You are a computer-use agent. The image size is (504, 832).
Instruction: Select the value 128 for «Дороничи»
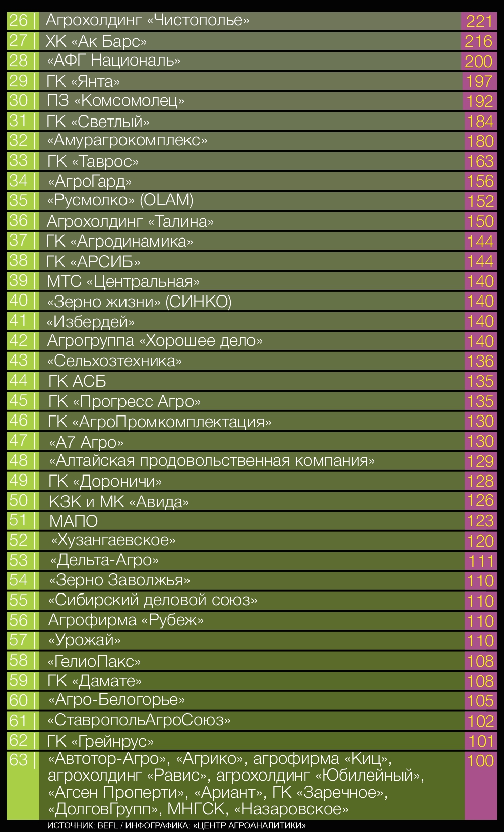point(481,481)
